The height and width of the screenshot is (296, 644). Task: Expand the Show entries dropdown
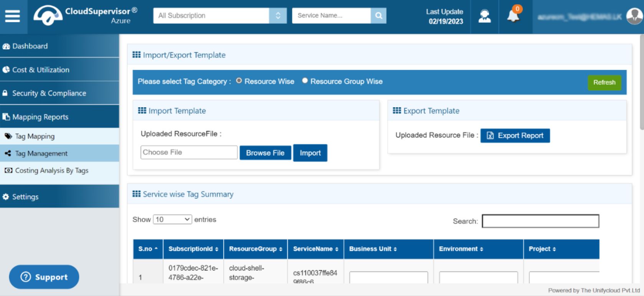(x=173, y=219)
